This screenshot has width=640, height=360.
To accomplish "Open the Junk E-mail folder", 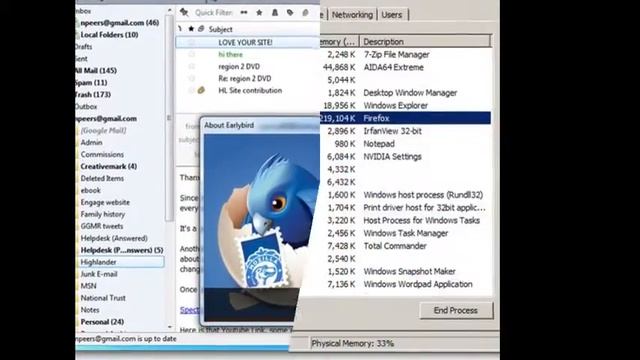I will pos(99,274).
